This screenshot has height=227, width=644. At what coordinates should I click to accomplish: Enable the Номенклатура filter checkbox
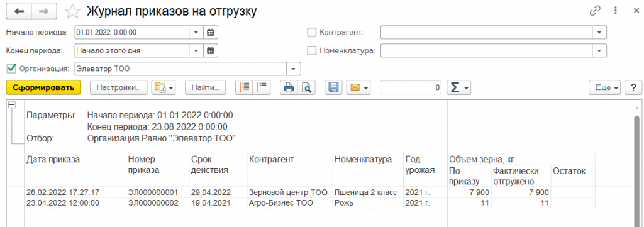click(312, 50)
